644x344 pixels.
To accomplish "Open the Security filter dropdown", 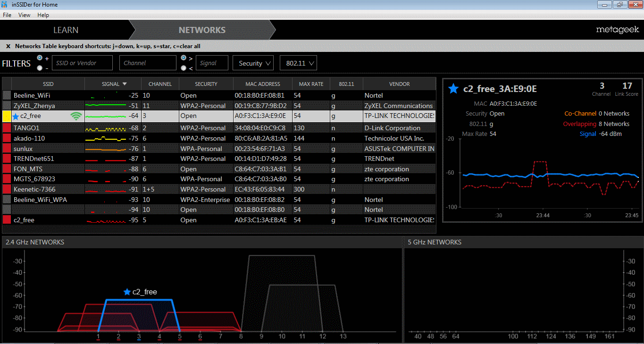I will (253, 63).
